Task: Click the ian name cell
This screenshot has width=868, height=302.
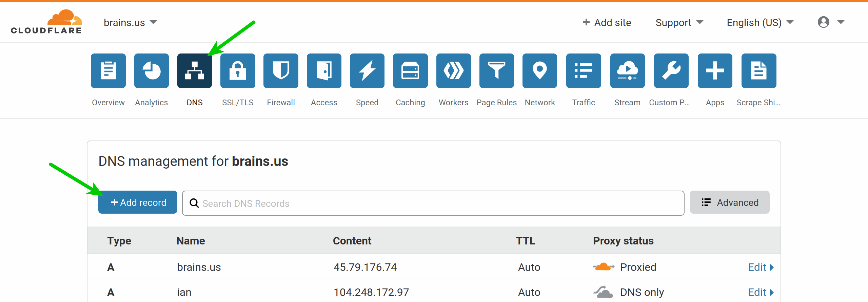Action: pyautogui.click(x=184, y=292)
